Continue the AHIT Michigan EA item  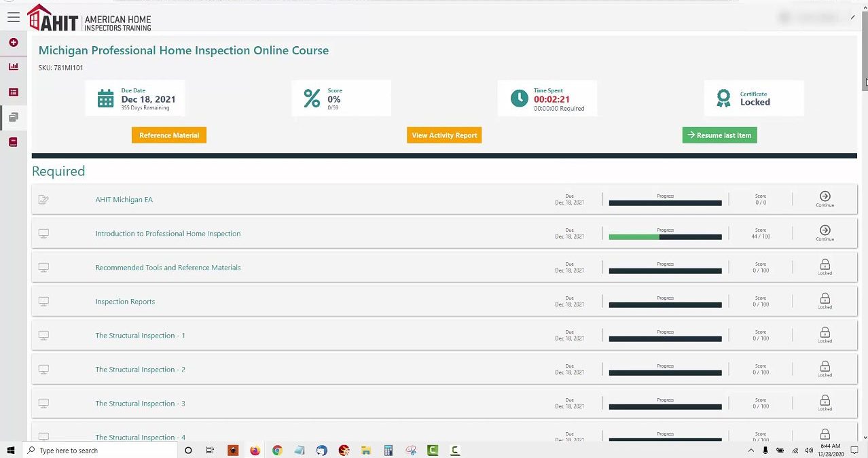pyautogui.click(x=825, y=199)
